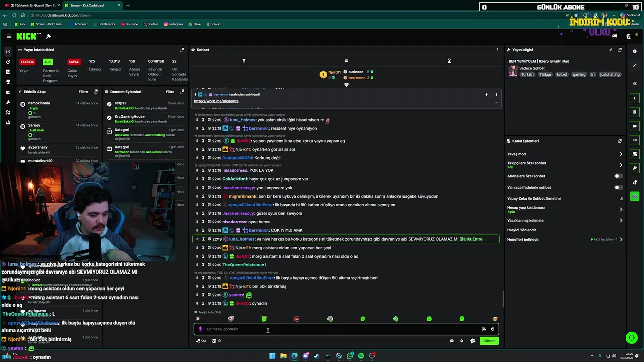Toggle Abonelere özel sohbet switch
Screen dimensions: 644x362
click(619, 176)
